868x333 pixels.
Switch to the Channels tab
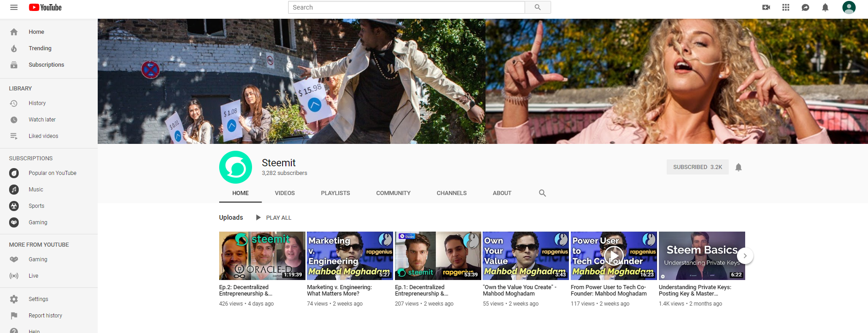452,193
